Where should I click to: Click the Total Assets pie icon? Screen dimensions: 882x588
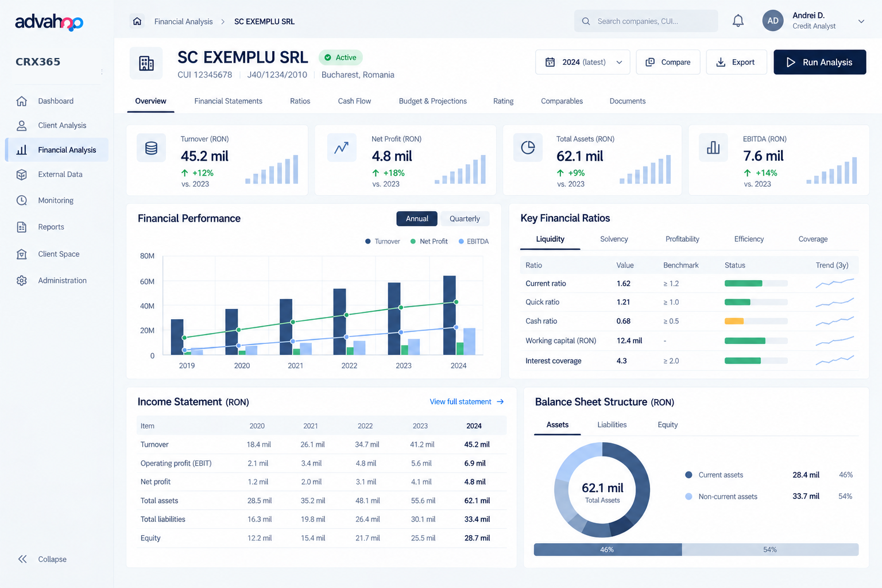pos(528,148)
